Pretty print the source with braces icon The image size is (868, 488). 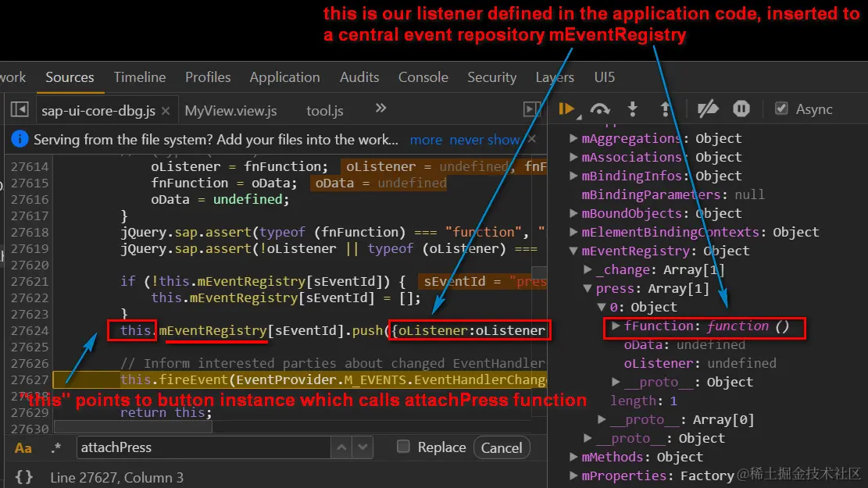coord(23,477)
